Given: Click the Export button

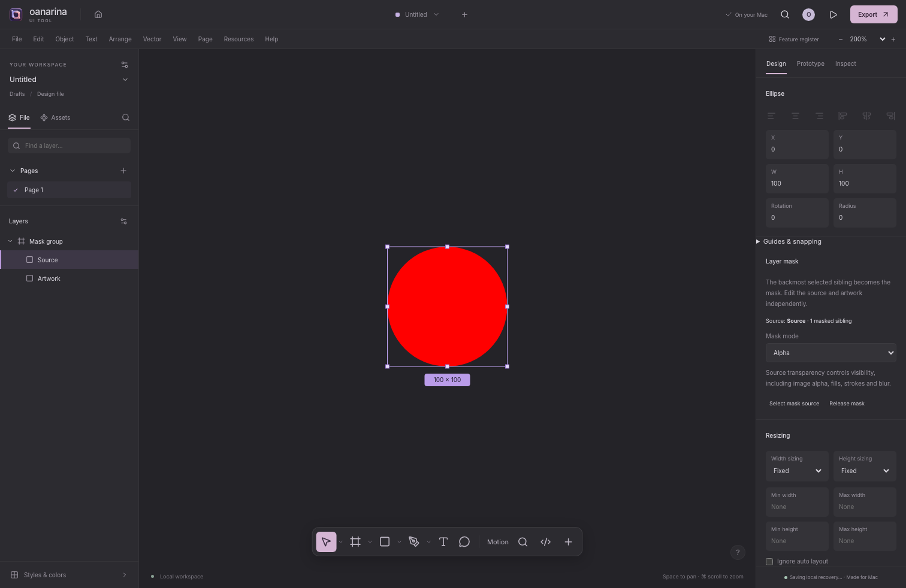Looking at the screenshot, I should tap(874, 14).
